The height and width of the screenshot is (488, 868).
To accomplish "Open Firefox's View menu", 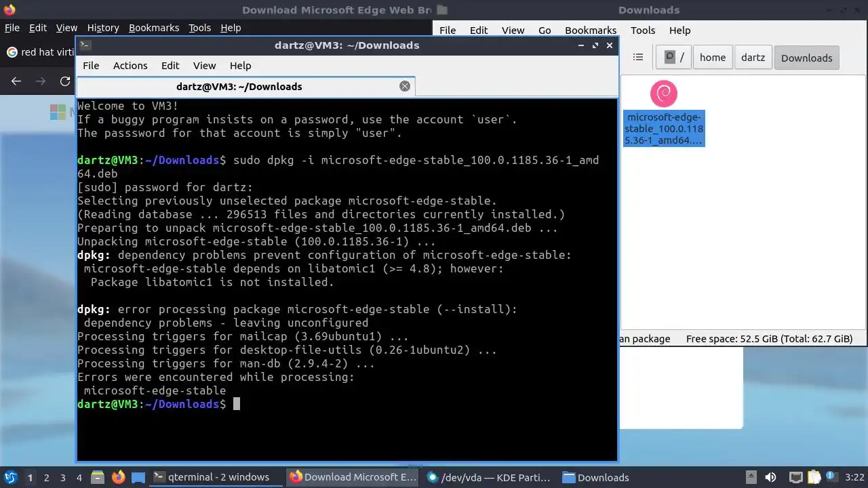I will pos(66,28).
